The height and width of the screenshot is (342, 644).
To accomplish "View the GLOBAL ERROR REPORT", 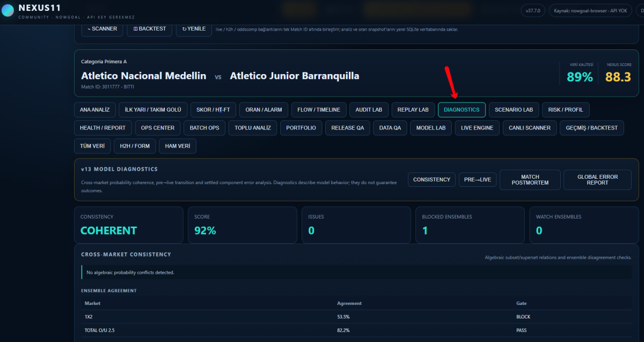I will tap(597, 180).
